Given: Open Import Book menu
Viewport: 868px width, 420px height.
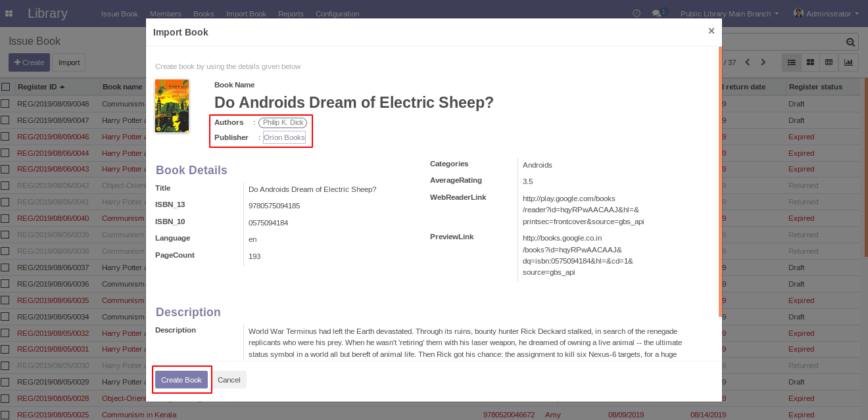Looking at the screenshot, I should (x=246, y=14).
